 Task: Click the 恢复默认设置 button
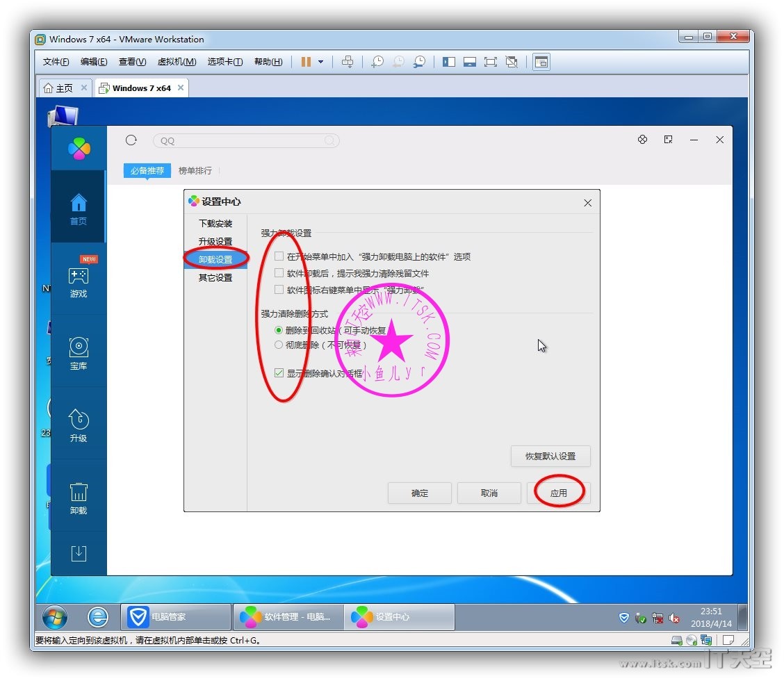[x=550, y=457]
